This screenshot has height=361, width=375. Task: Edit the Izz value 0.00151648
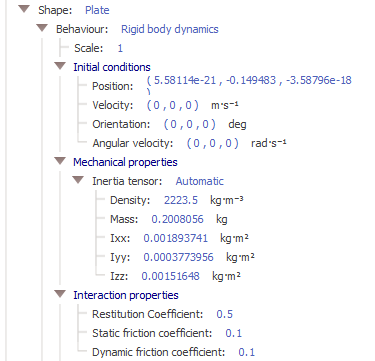[x=170, y=276]
